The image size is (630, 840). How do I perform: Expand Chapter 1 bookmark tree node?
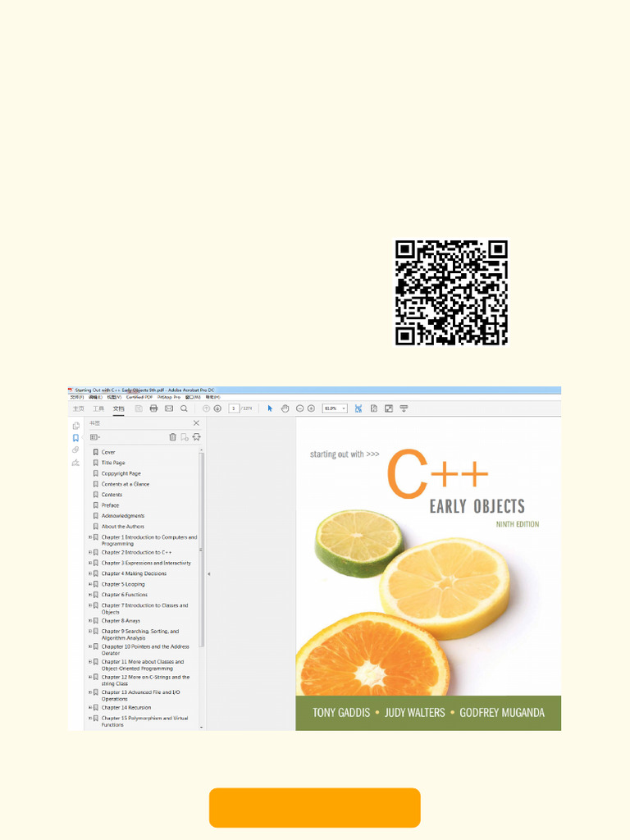point(90,536)
